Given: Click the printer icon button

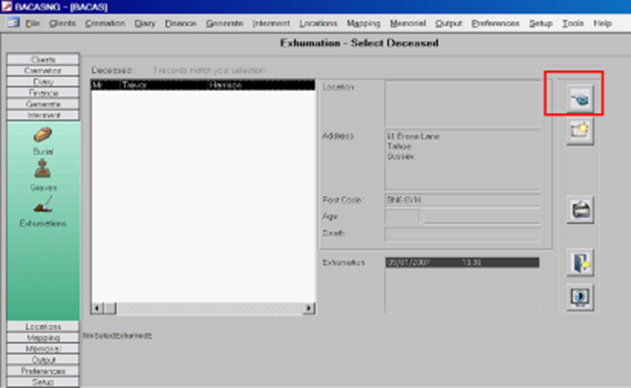Looking at the screenshot, I should [x=580, y=209].
